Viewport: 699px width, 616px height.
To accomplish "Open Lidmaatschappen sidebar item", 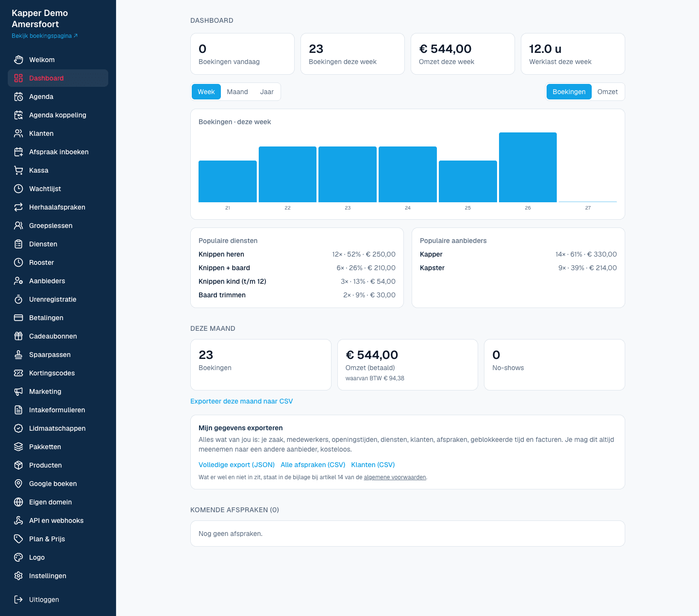I will [58, 428].
